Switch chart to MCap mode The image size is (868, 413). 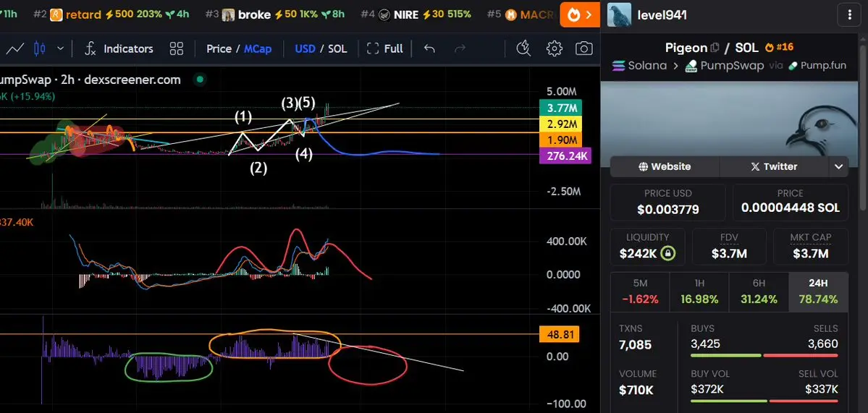click(x=258, y=48)
